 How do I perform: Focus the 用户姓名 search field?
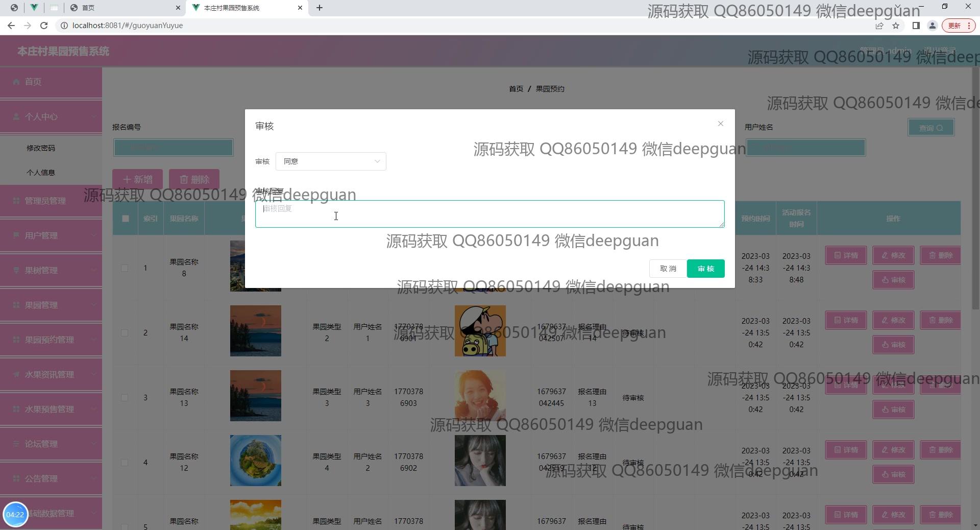[805, 148]
